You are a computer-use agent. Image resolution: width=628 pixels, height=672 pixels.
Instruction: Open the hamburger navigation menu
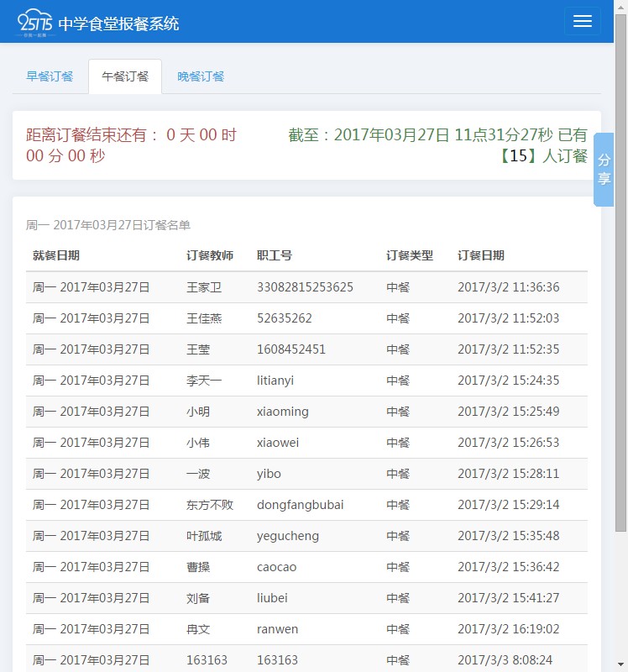coord(582,22)
